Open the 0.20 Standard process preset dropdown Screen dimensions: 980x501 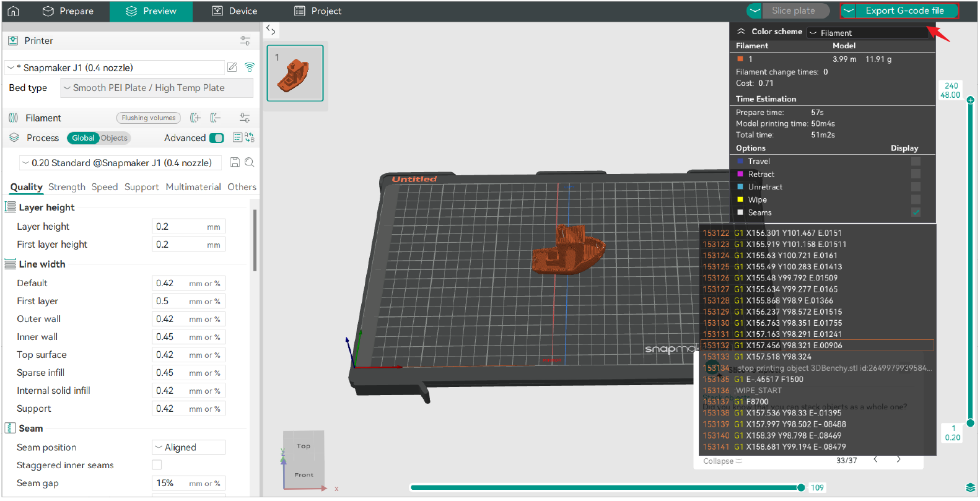click(120, 163)
